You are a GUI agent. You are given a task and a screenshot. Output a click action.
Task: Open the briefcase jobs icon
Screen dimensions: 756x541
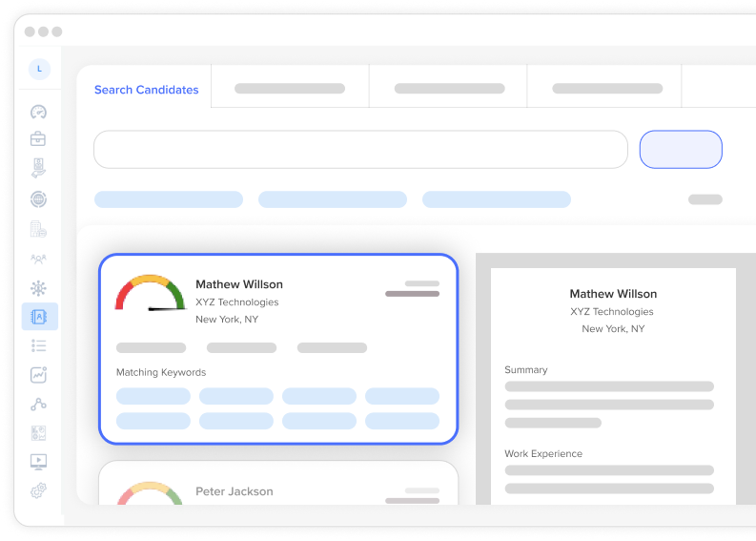pos(38,139)
